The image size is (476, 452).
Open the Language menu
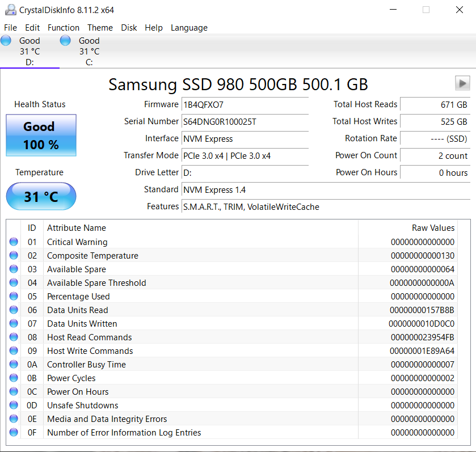click(189, 28)
